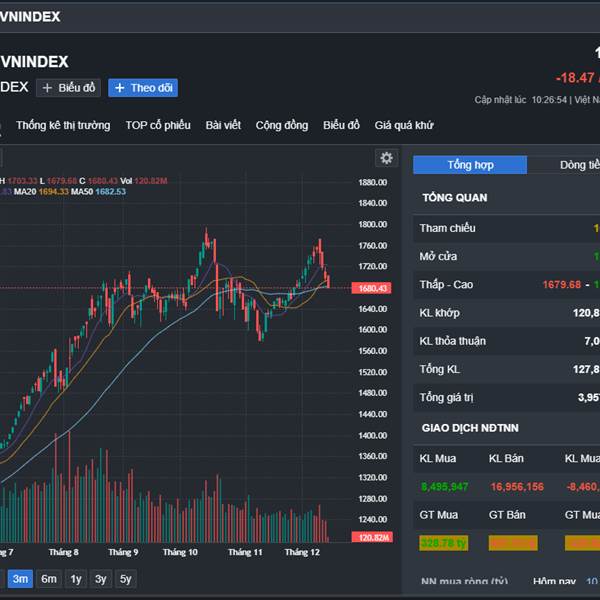
Task: Click the plus Biểu đồ button
Action: pos(69,88)
